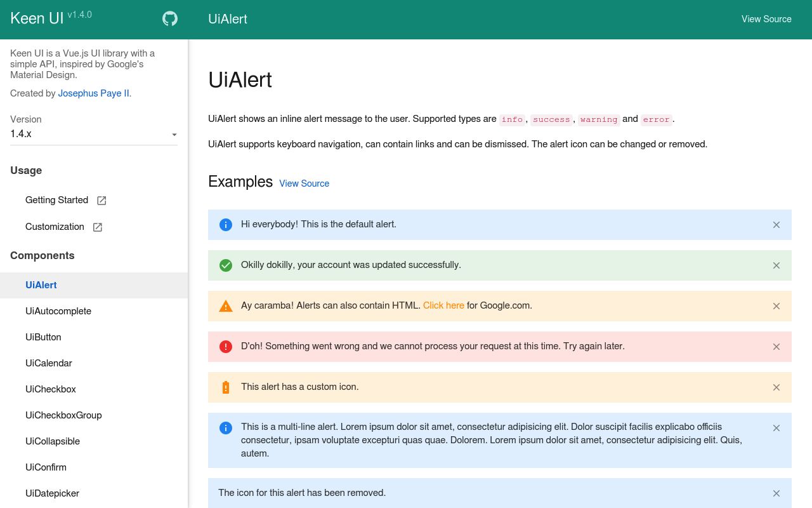Select UiAlert in the Components list
The width and height of the screenshot is (812, 508).
41,285
